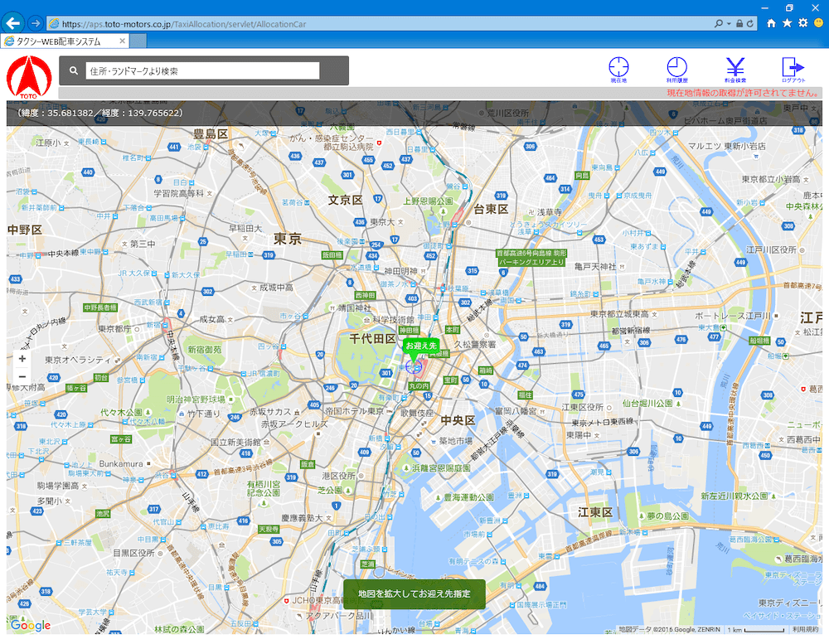The image size is (829, 644).
Task: Zoom out the map with minus button
Action: (x=22, y=377)
